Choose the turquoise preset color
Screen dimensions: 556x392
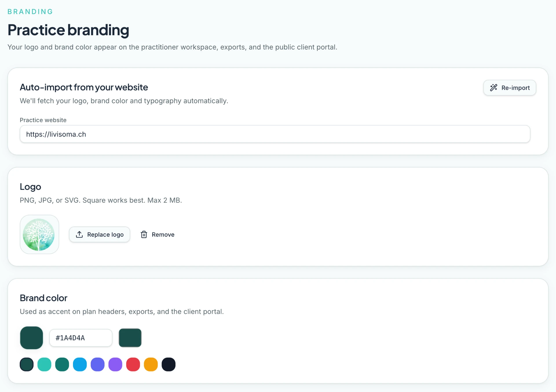(x=44, y=364)
